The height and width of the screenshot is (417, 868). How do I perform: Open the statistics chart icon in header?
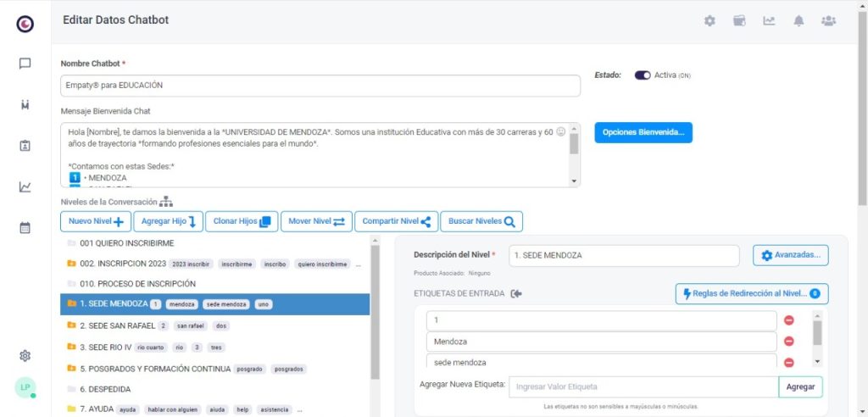769,21
